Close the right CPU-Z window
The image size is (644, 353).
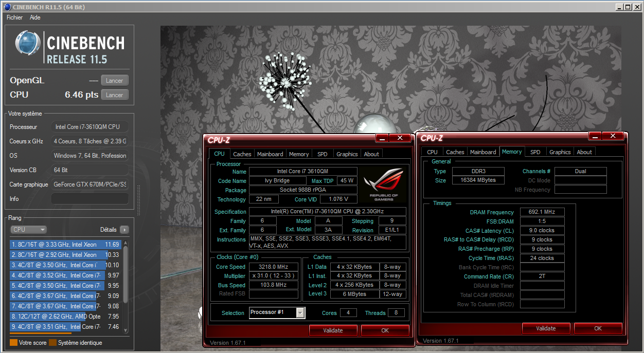coord(613,136)
